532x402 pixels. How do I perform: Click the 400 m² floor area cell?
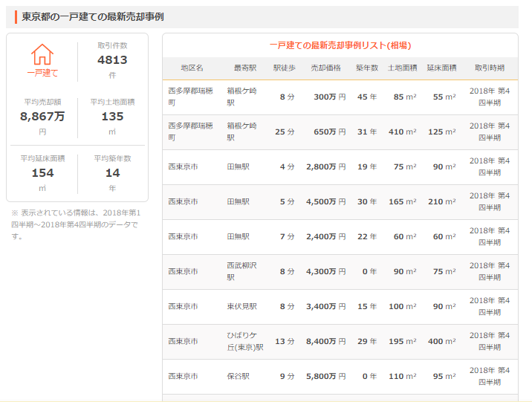click(442, 342)
